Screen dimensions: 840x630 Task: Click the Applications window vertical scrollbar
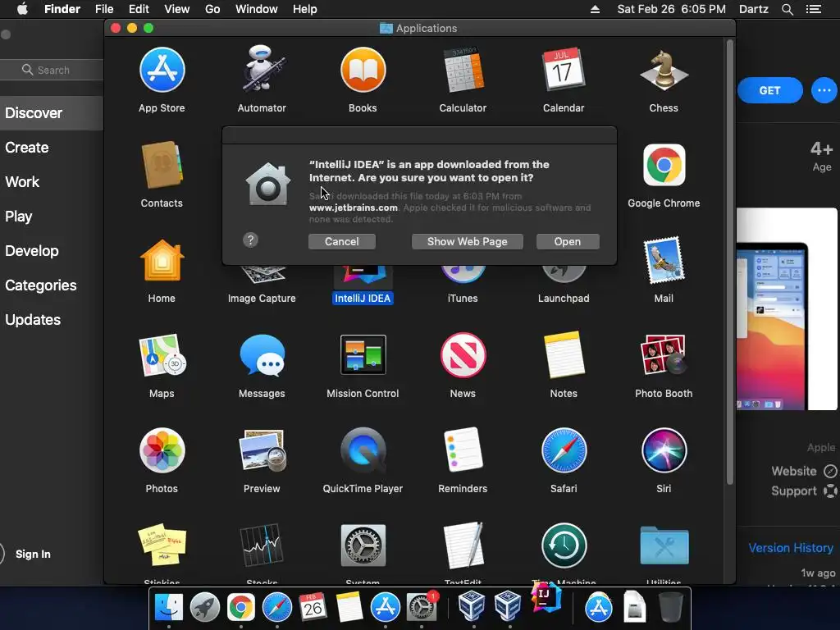[729, 262]
